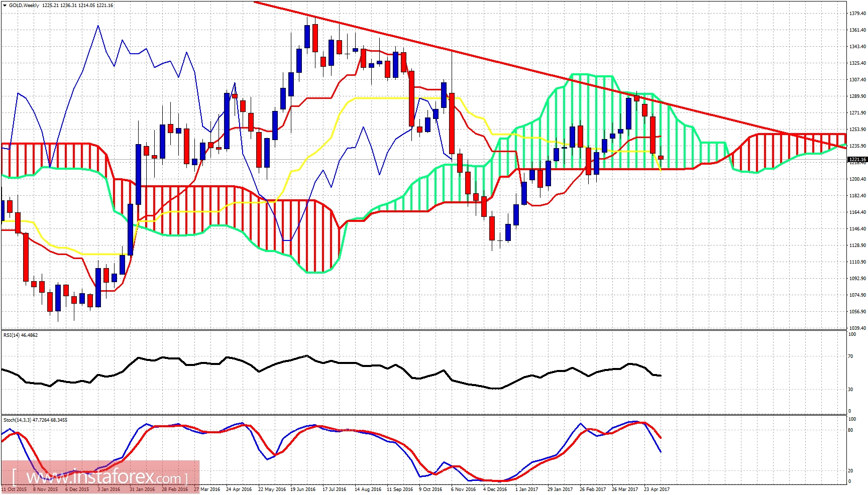Open the chart menu arrow beside GOLD,Weekly
The image size is (868, 495).
click(x=5, y=6)
